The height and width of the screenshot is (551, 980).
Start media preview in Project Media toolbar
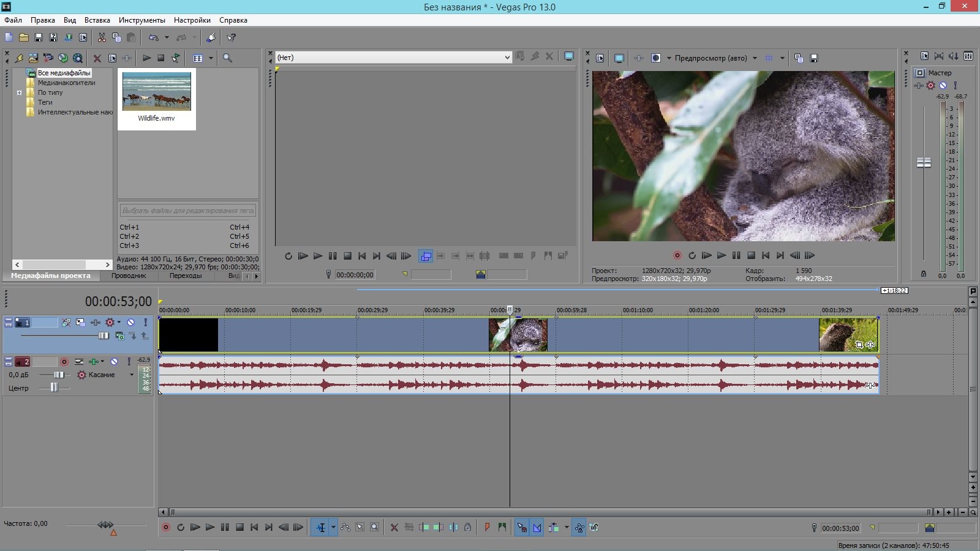(146, 58)
